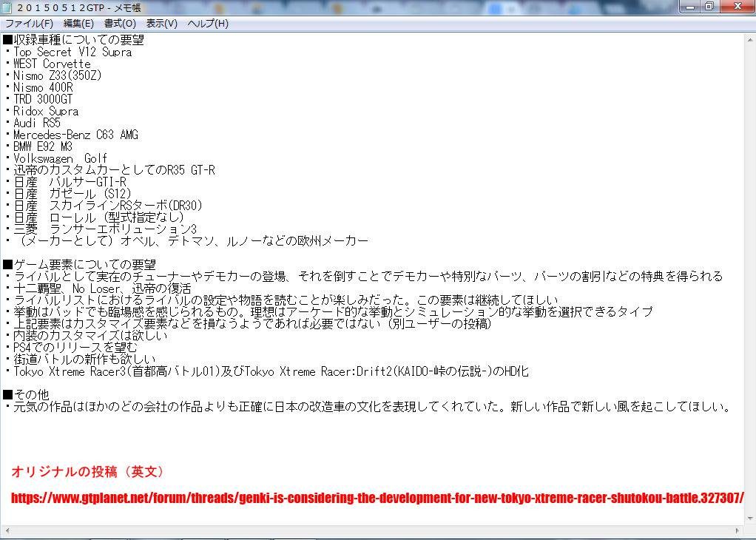Click the red オリジナルの投稿（英文） label
The height and width of the screenshot is (540, 756).
click(88, 471)
